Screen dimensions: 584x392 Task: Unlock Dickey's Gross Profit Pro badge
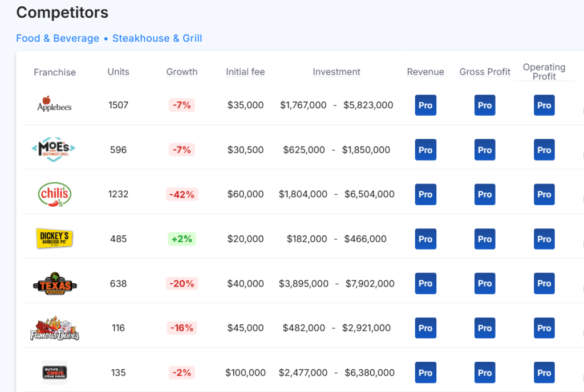coord(485,239)
